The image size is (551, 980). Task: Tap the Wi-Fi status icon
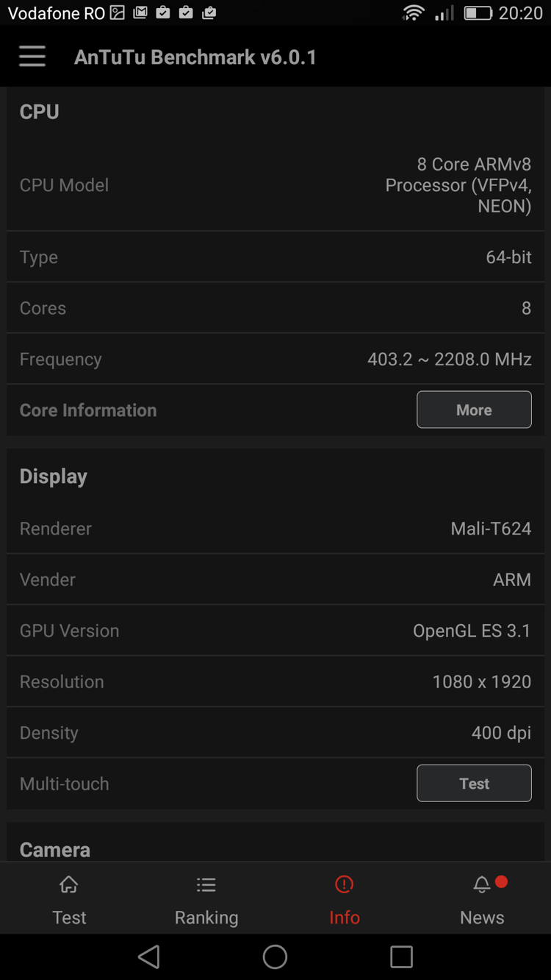414,13
